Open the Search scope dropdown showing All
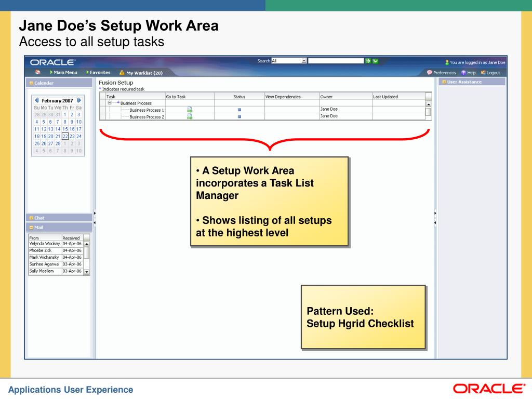This screenshot has width=532, height=399. pyautogui.click(x=289, y=61)
